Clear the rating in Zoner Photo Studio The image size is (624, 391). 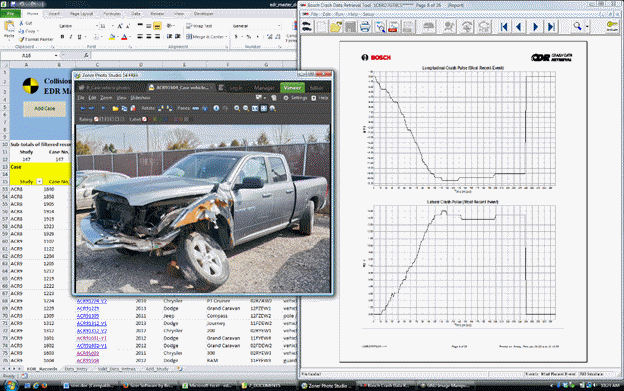coord(96,119)
